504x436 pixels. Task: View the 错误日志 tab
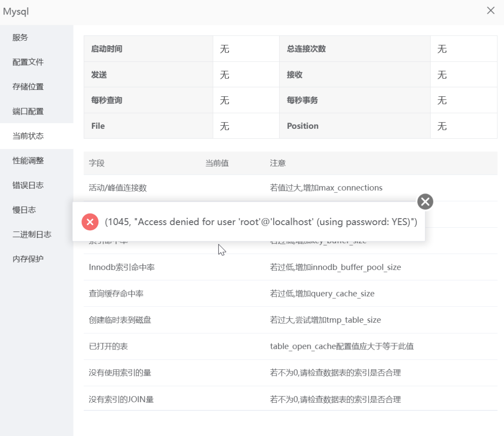(x=37, y=185)
